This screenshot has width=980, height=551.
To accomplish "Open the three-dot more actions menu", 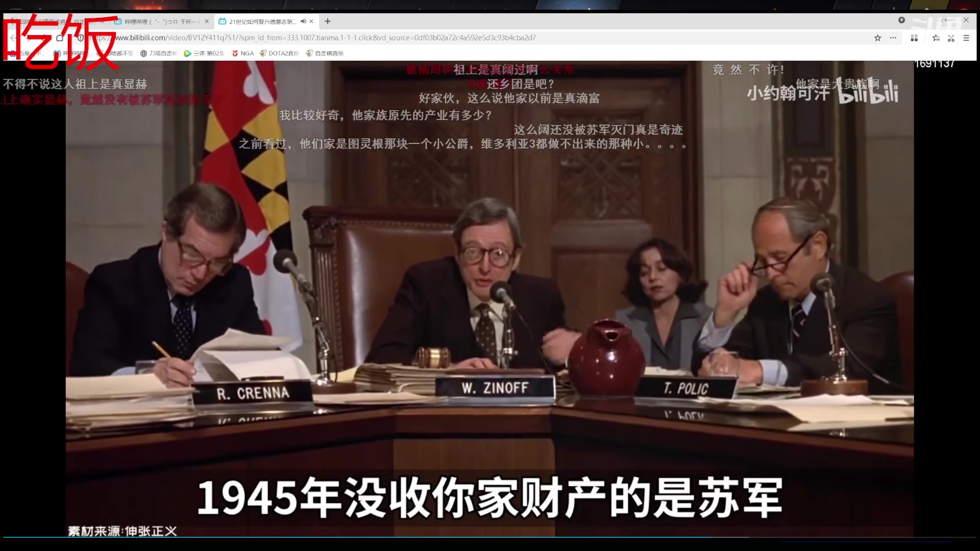I will (x=893, y=38).
